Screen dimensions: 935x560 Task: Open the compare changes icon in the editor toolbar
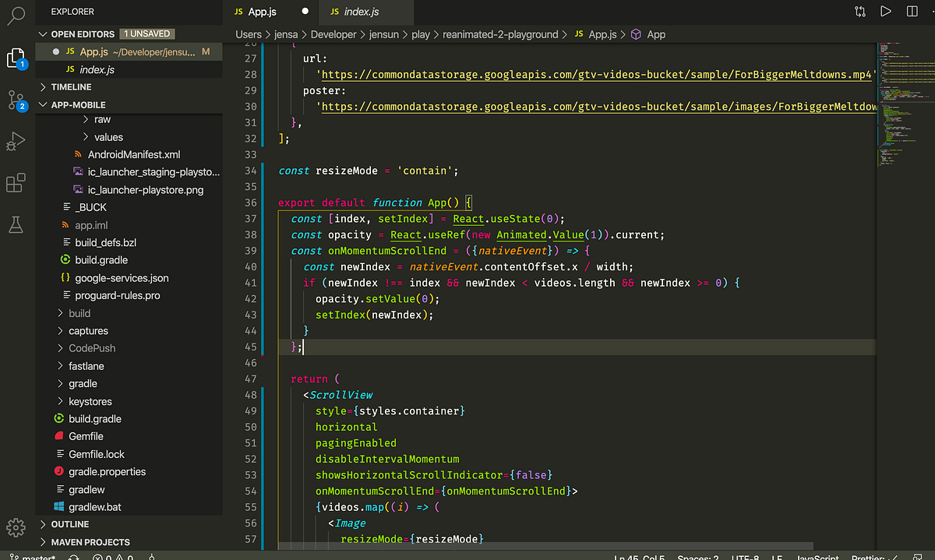click(x=859, y=12)
